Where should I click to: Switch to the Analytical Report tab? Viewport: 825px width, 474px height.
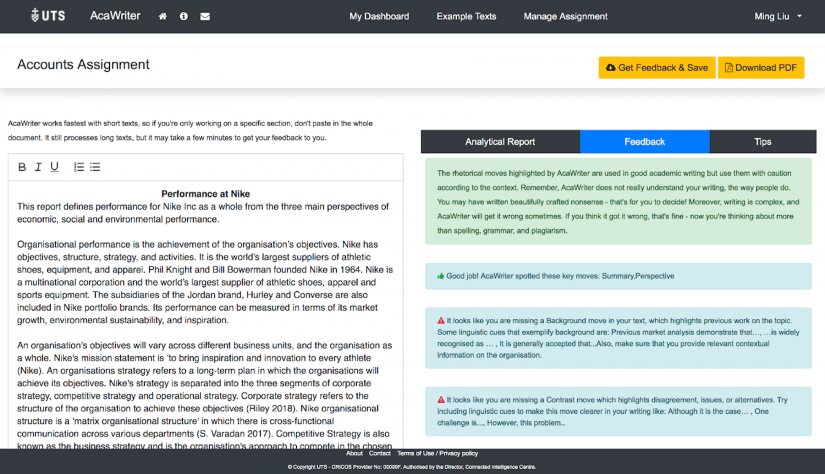[x=500, y=142]
